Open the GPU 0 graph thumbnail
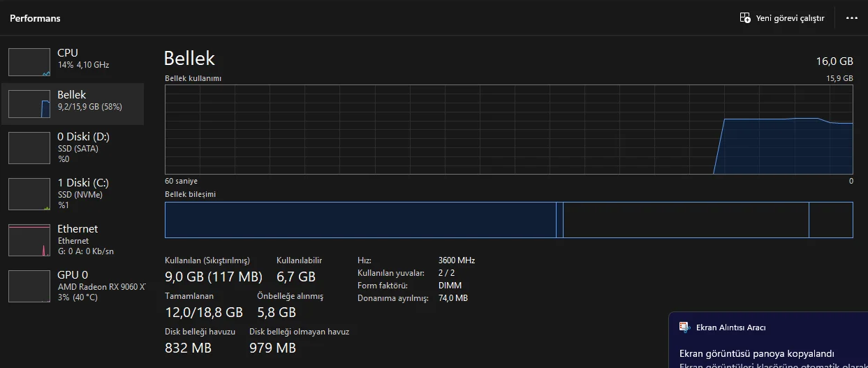Image resolution: width=868 pixels, height=368 pixels. pyautogui.click(x=29, y=286)
